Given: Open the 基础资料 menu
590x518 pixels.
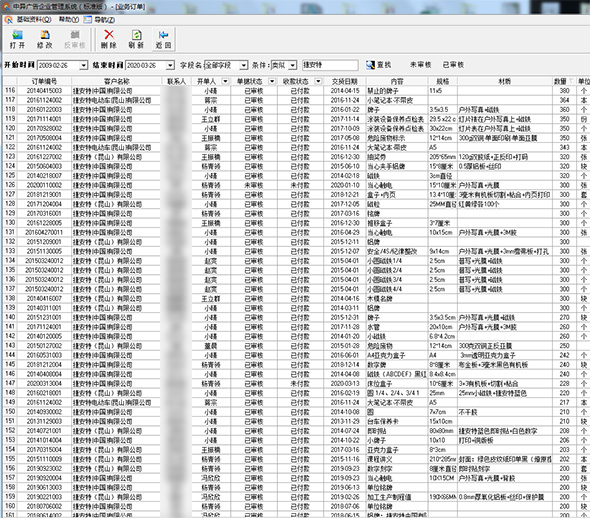Looking at the screenshot, I should click(x=34, y=20).
